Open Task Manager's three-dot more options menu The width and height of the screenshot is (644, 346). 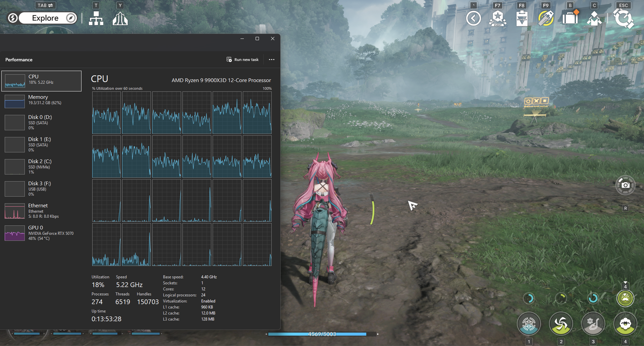tap(272, 60)
